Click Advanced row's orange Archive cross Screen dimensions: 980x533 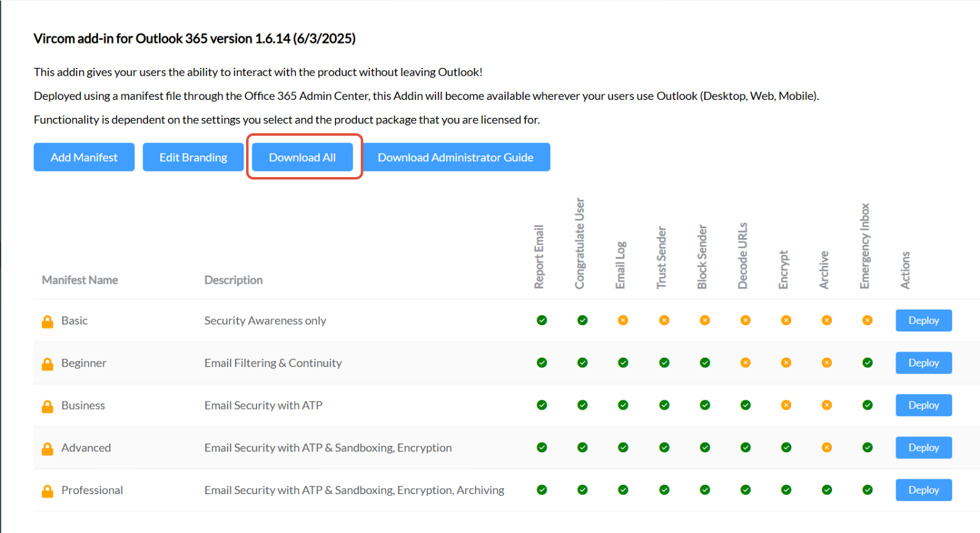click(x=826, y=447)
